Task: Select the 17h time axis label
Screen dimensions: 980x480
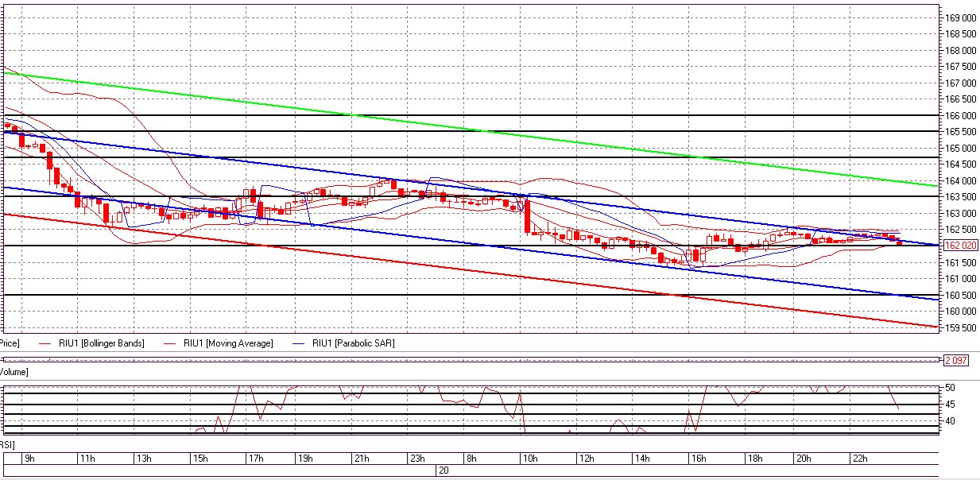Action: point(255,459)
